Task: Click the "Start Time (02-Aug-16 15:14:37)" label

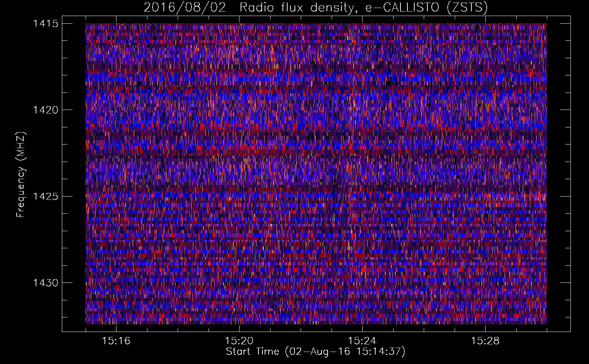Action: pos(316,352)
